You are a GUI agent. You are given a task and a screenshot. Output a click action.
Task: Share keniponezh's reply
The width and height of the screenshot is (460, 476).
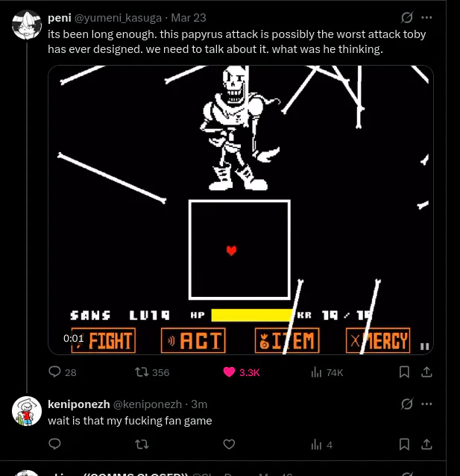[x=426, y=445]
